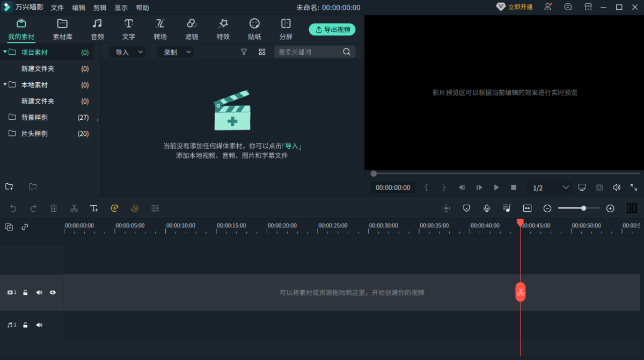Take a snapshot with the camera icon

click(599, 187)
